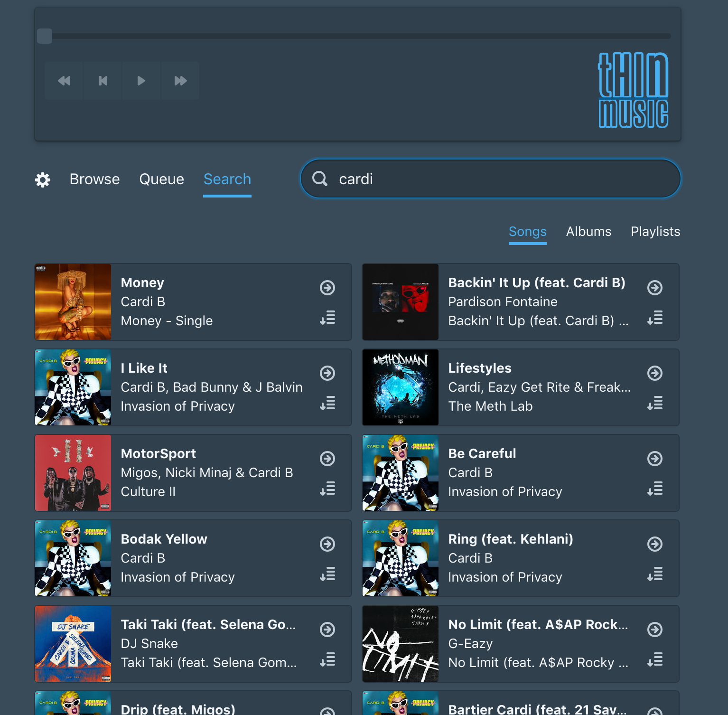Image resolution: width=728 pixels, height=715 pixels.
Task: Add 'MotorSport' to queue icon
Action: click(x=327, y=489)
